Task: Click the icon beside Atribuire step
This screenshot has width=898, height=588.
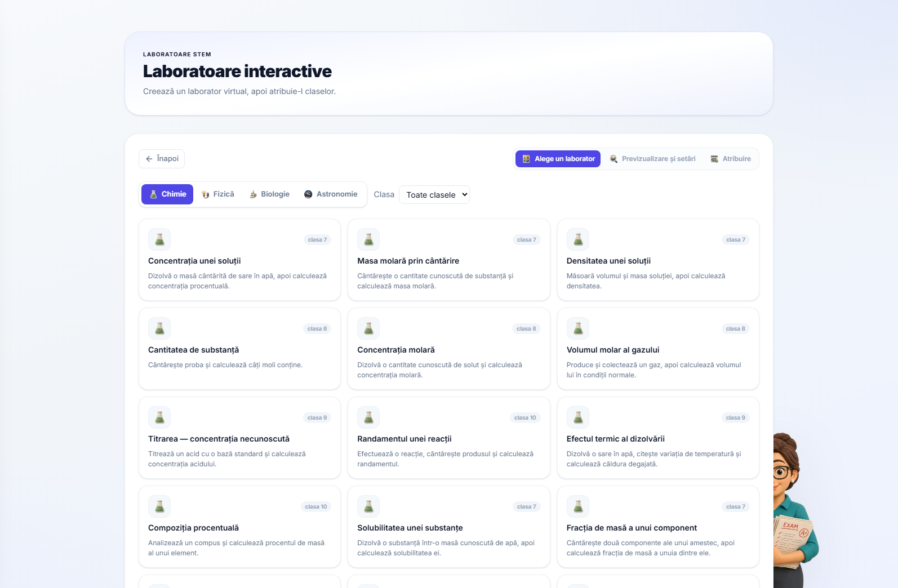Action: (x=714, y=159)
